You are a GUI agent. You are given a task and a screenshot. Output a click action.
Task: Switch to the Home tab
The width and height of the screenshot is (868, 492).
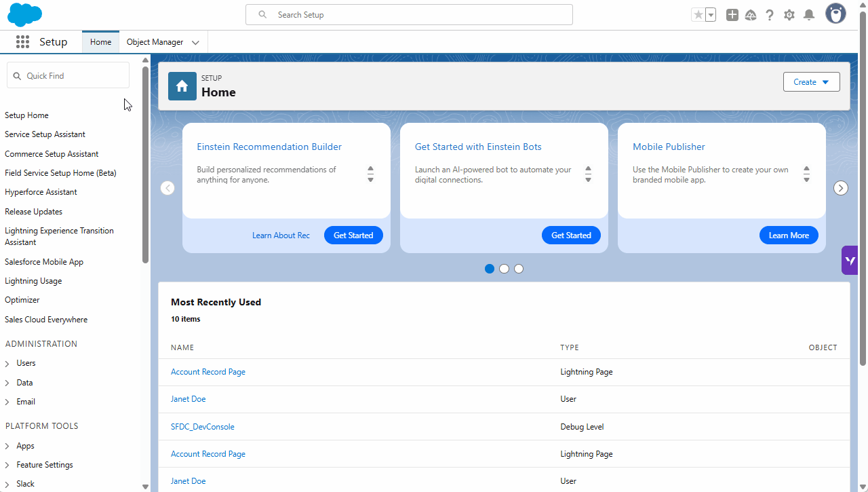click(x=100, y=42)
